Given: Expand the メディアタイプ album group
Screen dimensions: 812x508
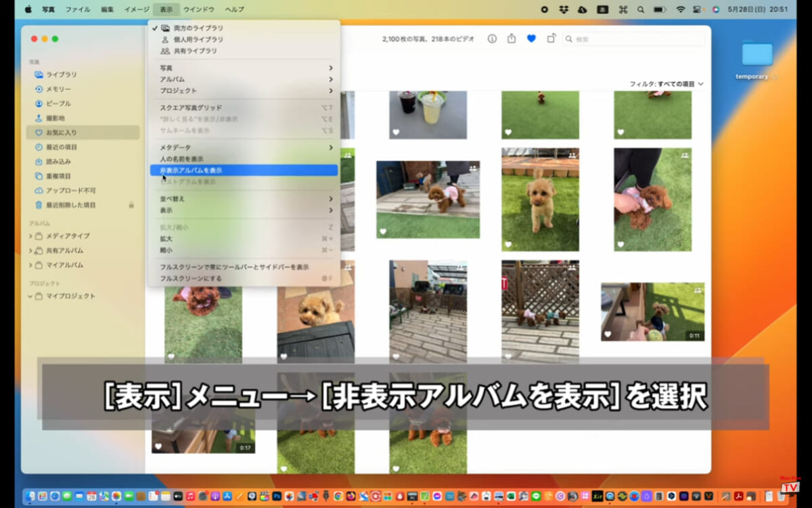Looking at the screenshot, I should pyautogui.click(x=30, y=236).
